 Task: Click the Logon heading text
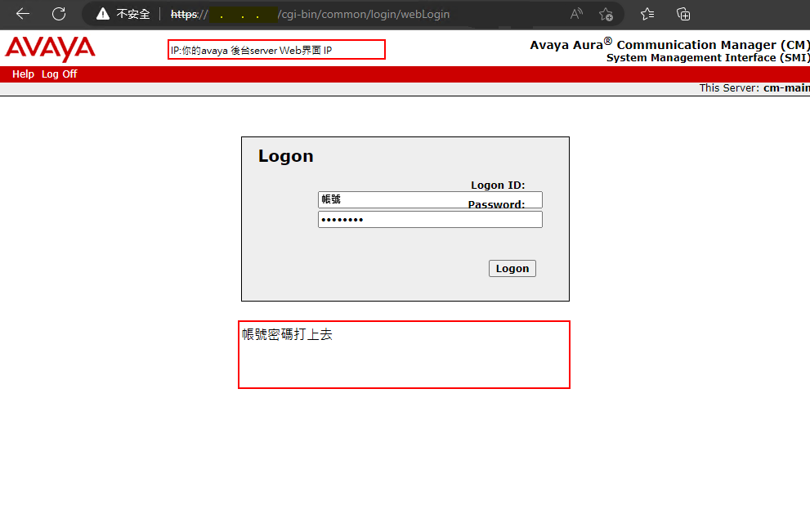pyautogui.click(x=286, y=156)
